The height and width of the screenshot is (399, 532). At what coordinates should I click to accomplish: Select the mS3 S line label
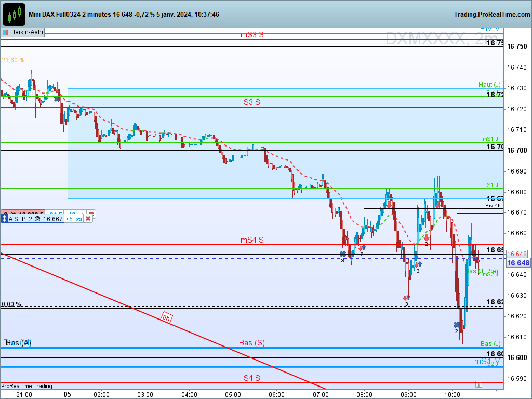[x=252, y=35]
